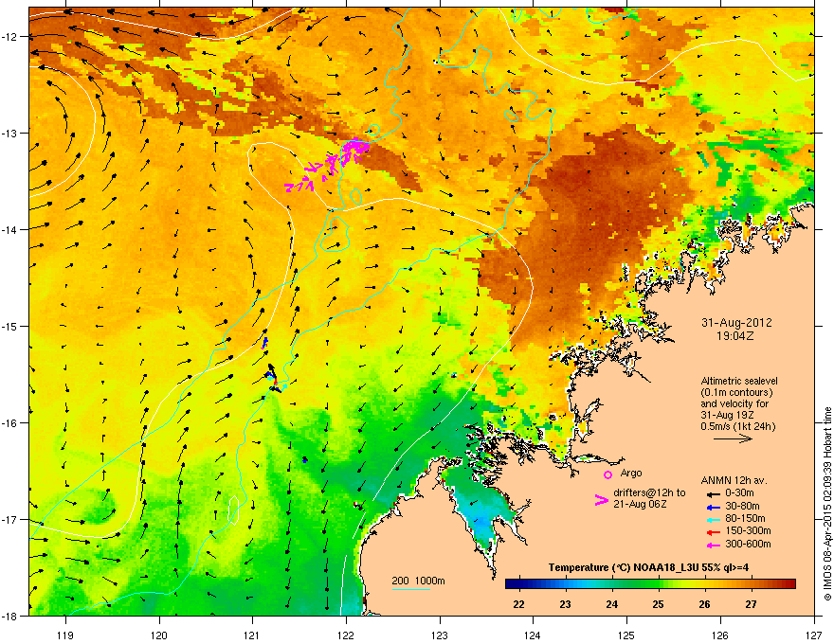Viewport: 834px width, 644px height.
Task: Click the IMOS copyright timestamp text
Action: 827,504
